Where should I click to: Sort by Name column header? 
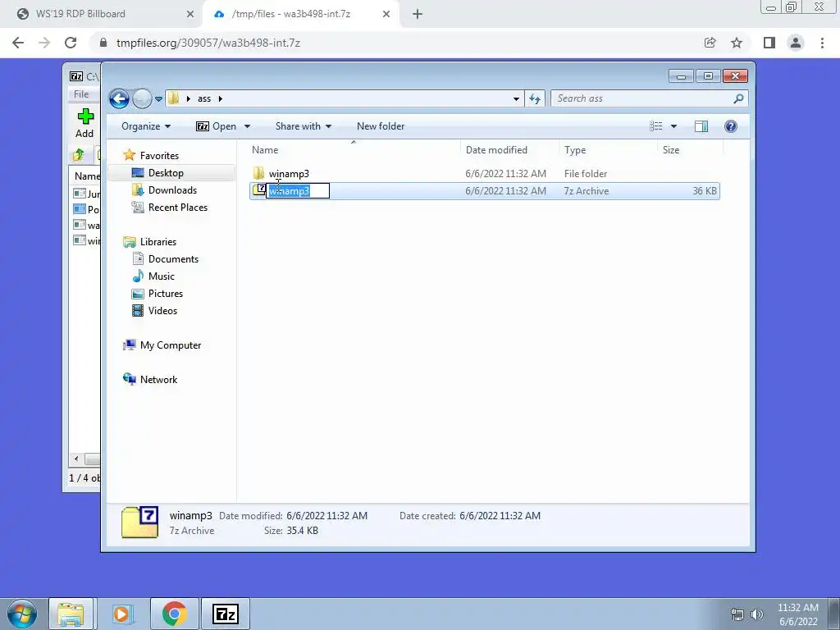pos(265,151)
